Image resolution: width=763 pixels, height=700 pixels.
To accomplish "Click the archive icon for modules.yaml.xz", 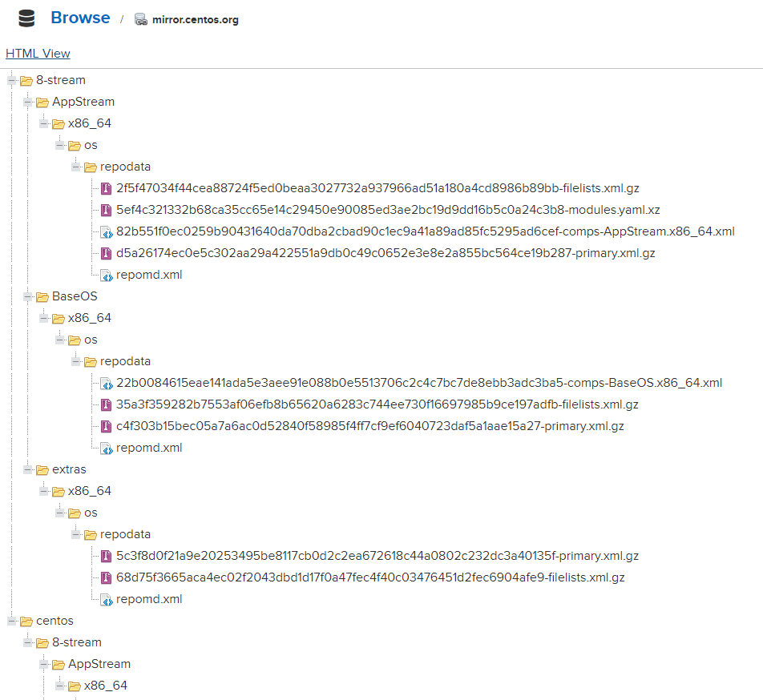I will click(x=106, y=210).
